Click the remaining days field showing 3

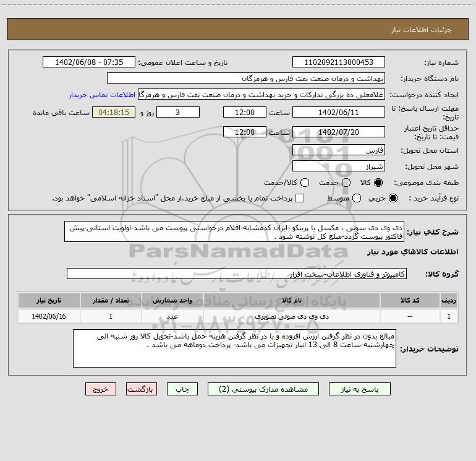[x=178, y=112]
